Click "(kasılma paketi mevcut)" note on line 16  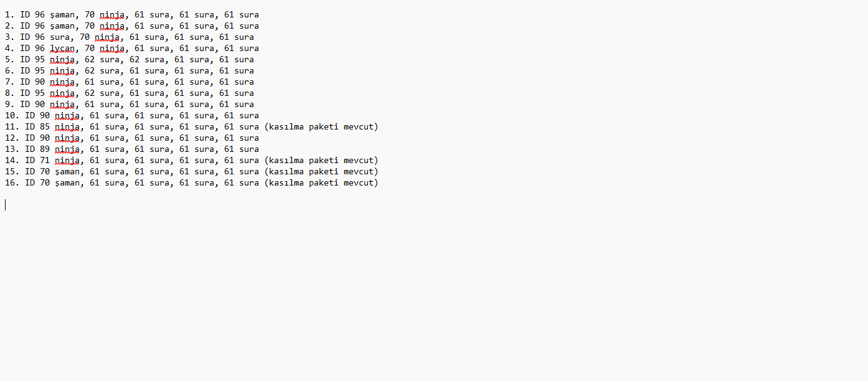321,183
